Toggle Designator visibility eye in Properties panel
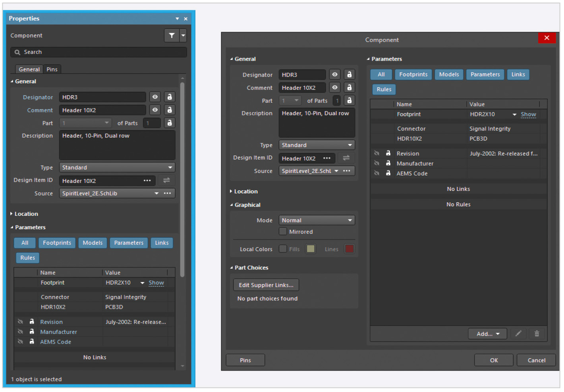The image size is (564, 392). tap(155, 97)
